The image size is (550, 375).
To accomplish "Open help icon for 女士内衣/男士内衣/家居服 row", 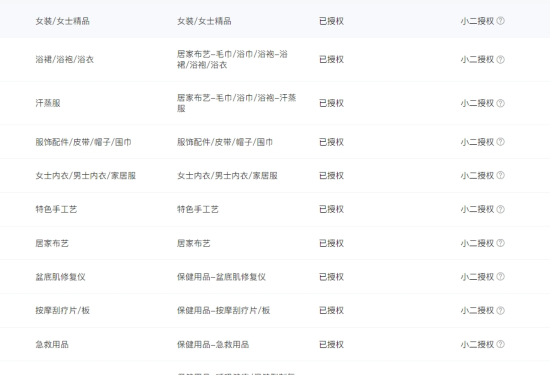I will pos(501,175).
